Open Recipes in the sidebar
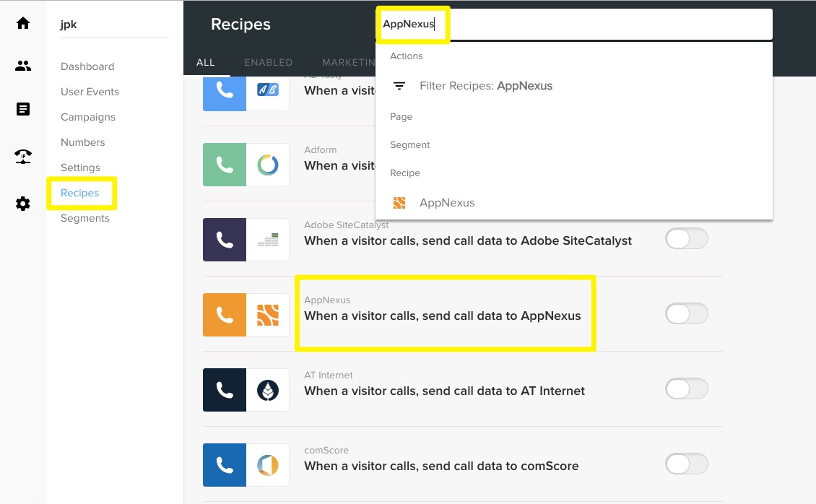816x504 pixels. (79, 193)
